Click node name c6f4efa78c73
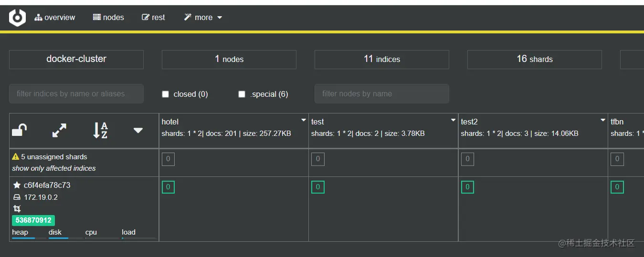Image resolution: width=644 pixels, height=257 pixels. click(x=47, y=185)
